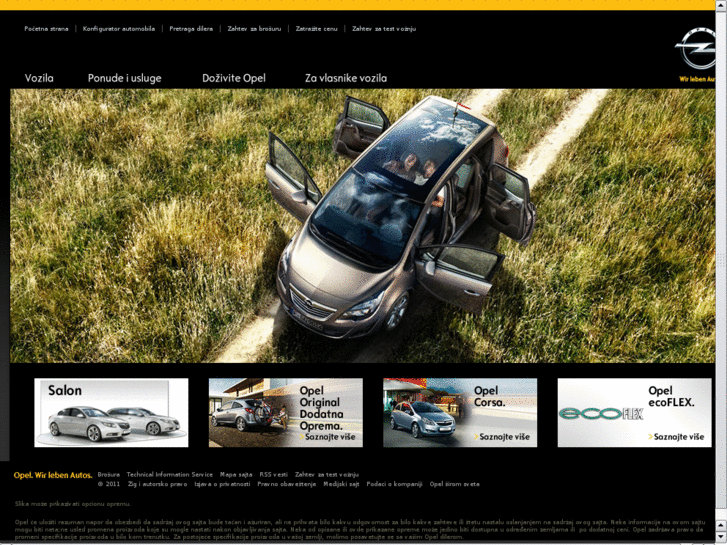Image resolution: width=727 pixels, height=545 pixels.
Task: Open the Salon banner thumbnail
Action: click(111, 412)
